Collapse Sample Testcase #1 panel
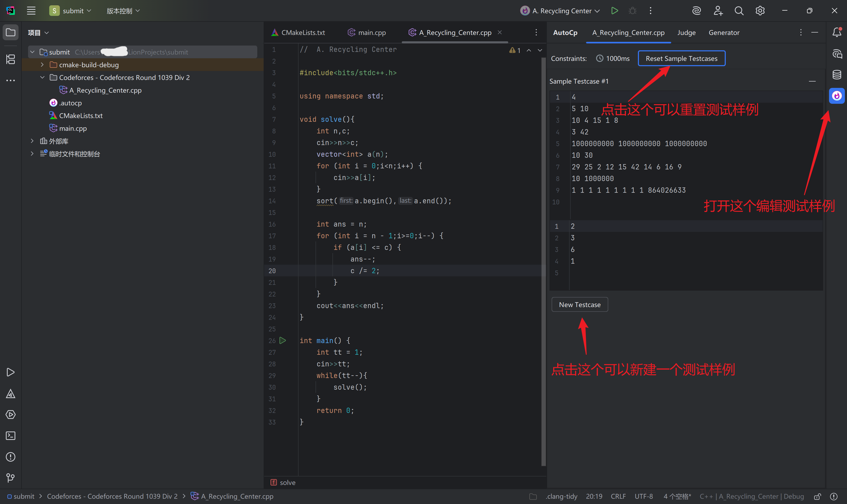Image resolution: width=847 pixels, height=504 pixels. tap(812, 81)
